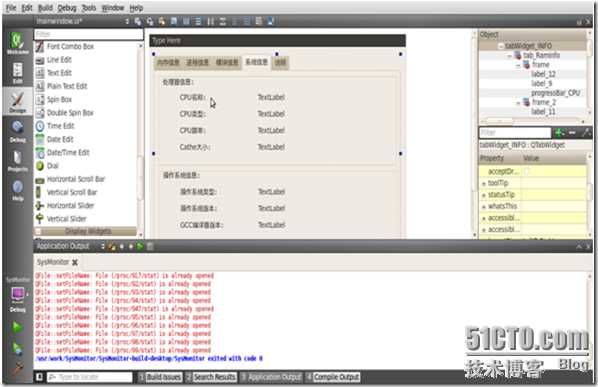
Task: Collapse the frame tree node
Action: tap(518, 65)
